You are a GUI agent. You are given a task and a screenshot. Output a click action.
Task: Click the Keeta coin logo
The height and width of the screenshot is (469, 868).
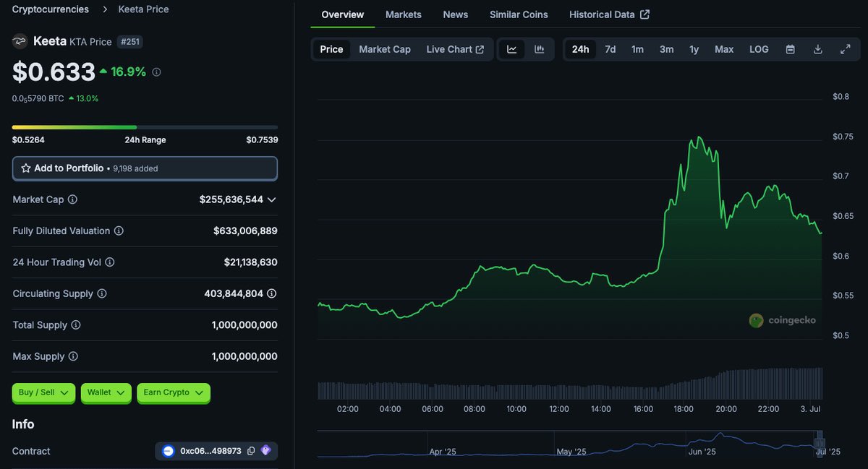tap(20, 41)
